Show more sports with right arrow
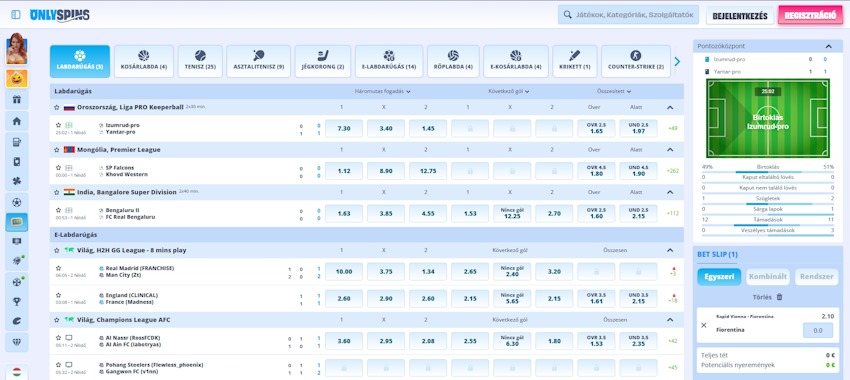 pyautogui.click(x=677, y=62)
